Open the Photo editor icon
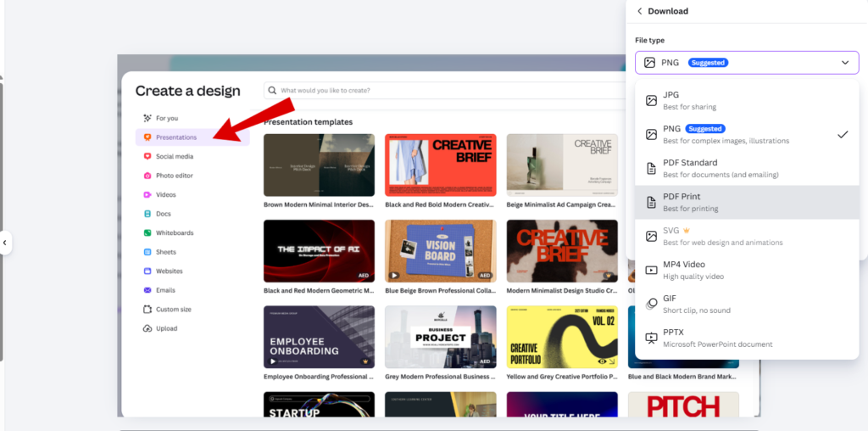Screen dimensions: 868x431 click(x=147, y=176)
